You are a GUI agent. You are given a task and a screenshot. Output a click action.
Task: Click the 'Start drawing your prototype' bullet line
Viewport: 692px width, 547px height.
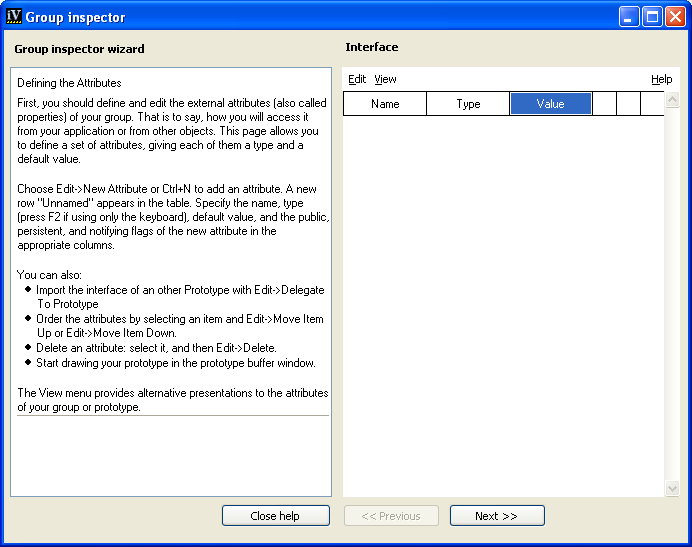(176, 363)
